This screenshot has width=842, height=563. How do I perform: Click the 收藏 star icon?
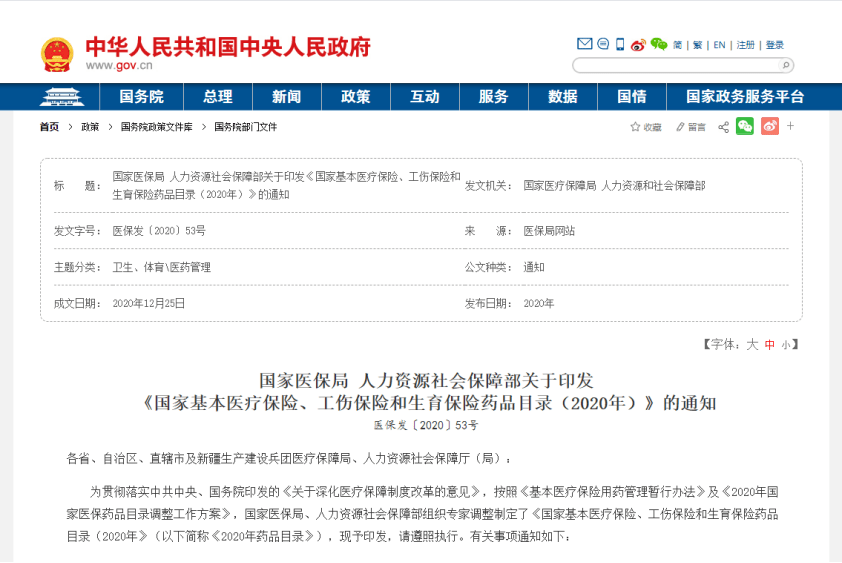tap(635, 127)
